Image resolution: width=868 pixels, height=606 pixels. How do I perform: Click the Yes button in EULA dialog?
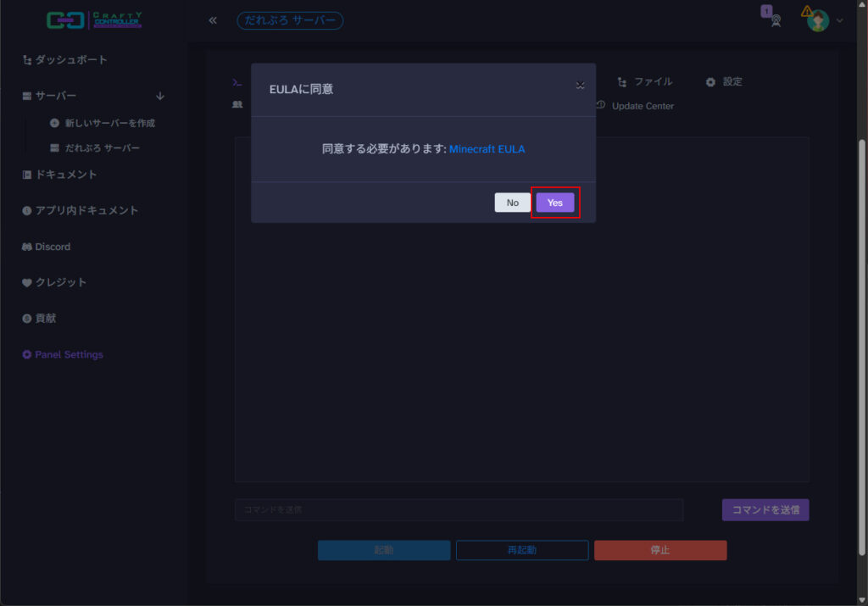(x=554, y=203)
